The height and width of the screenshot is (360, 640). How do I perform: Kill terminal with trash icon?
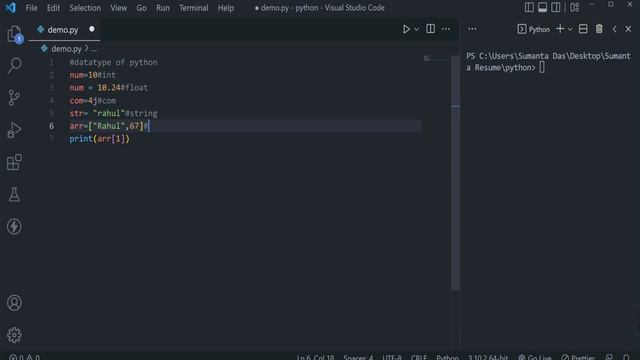pyautogui.click(x=599, y=29)
